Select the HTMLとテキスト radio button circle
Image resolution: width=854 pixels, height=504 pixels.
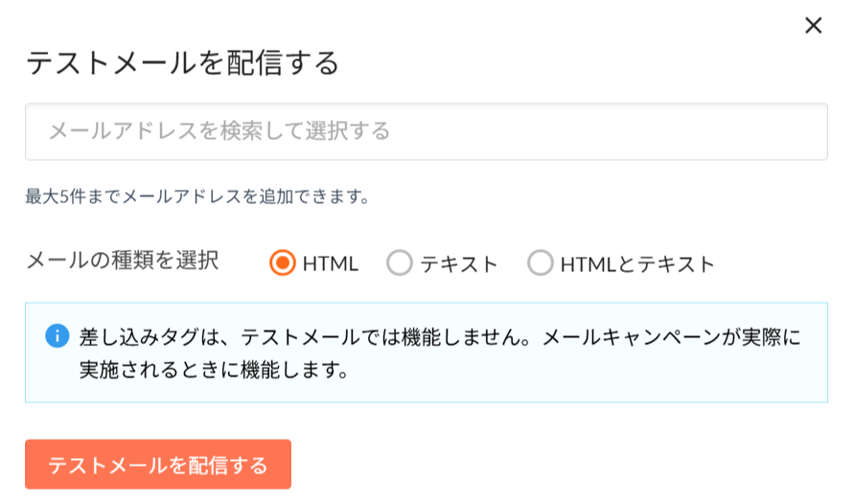541,263
